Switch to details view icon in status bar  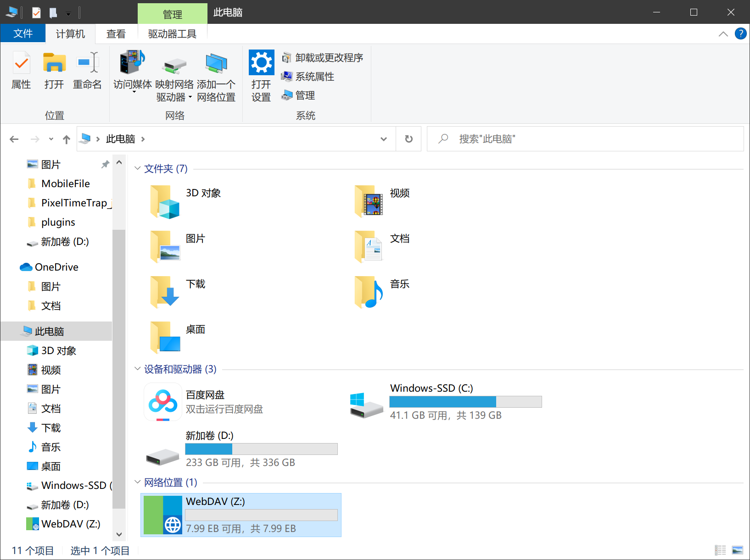[721, 550]
